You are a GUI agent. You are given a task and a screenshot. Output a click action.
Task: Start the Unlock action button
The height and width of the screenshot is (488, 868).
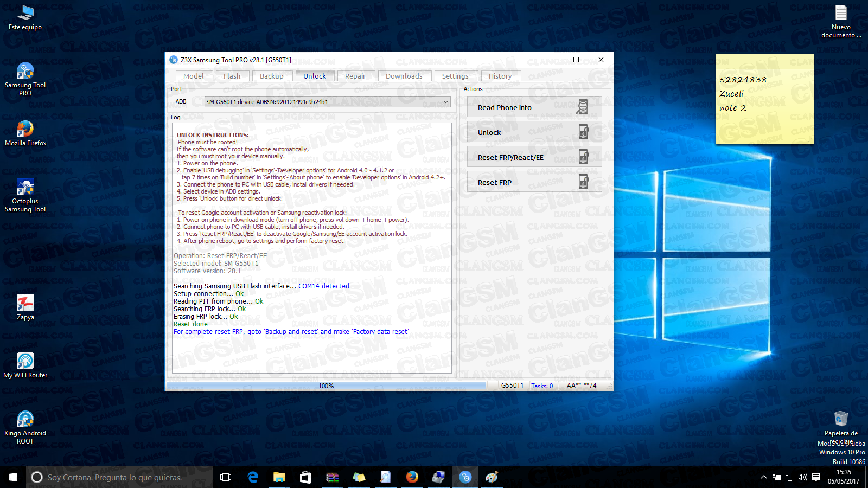[534, 132]
